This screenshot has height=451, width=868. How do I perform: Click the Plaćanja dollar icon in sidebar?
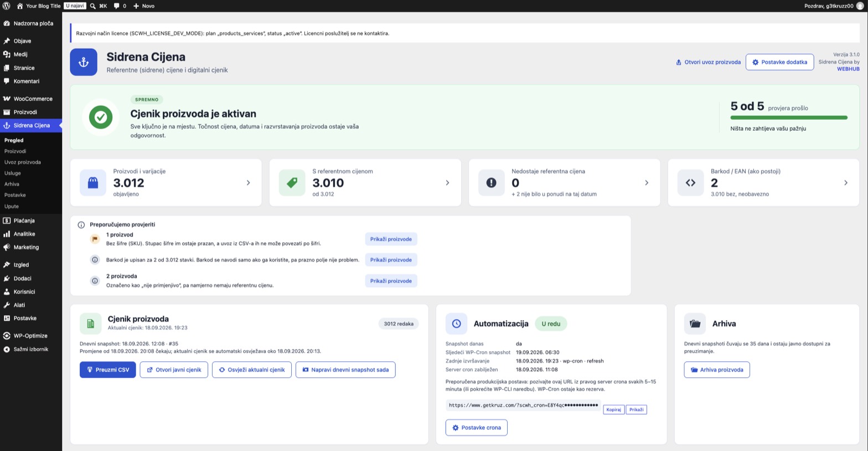(7, 221)
